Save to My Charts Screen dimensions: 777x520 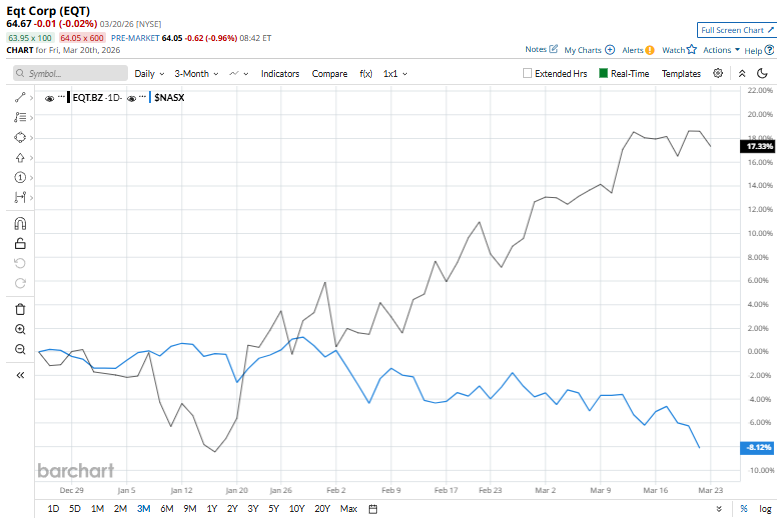coord(589,50)
